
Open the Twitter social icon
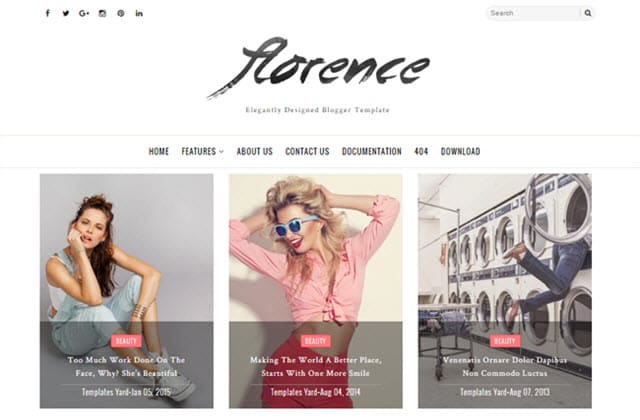(66, 13)
